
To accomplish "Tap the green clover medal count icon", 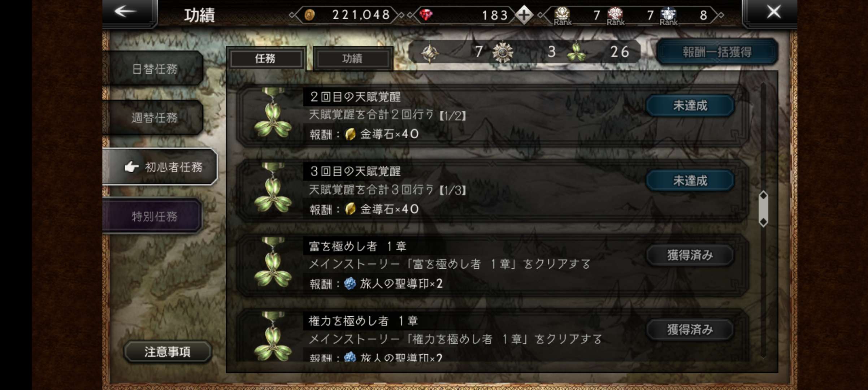I will 576,52.
